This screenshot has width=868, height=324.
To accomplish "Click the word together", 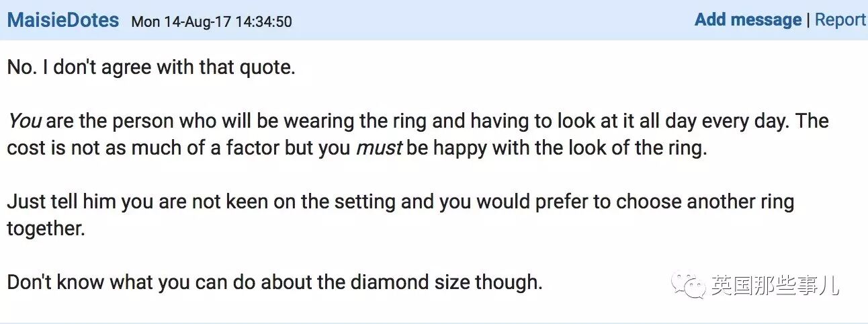I will 46,229.
